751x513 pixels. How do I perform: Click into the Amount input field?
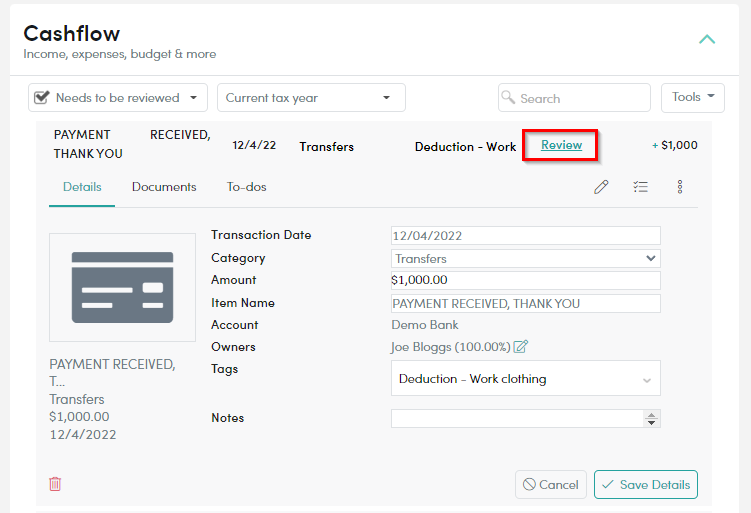[525, 280]
